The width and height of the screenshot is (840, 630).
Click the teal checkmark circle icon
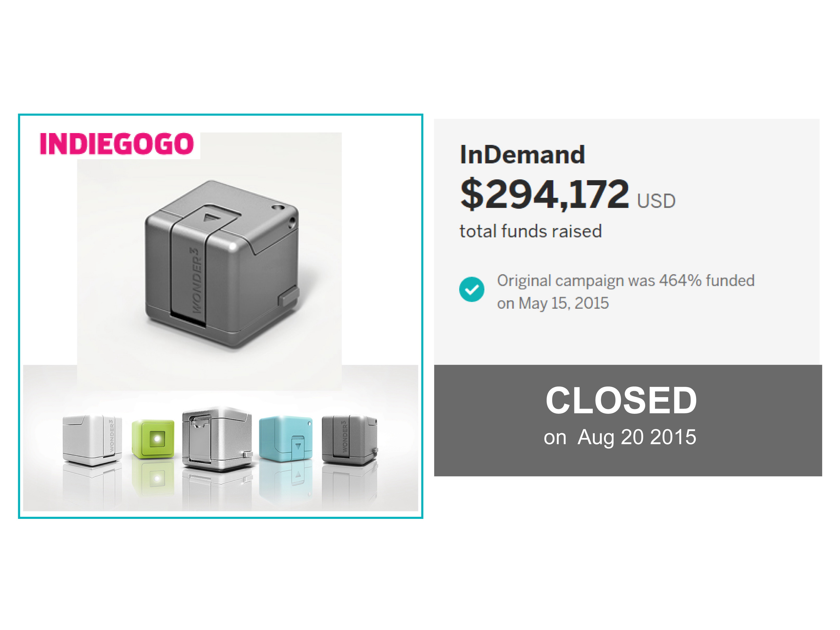point(471,290)
